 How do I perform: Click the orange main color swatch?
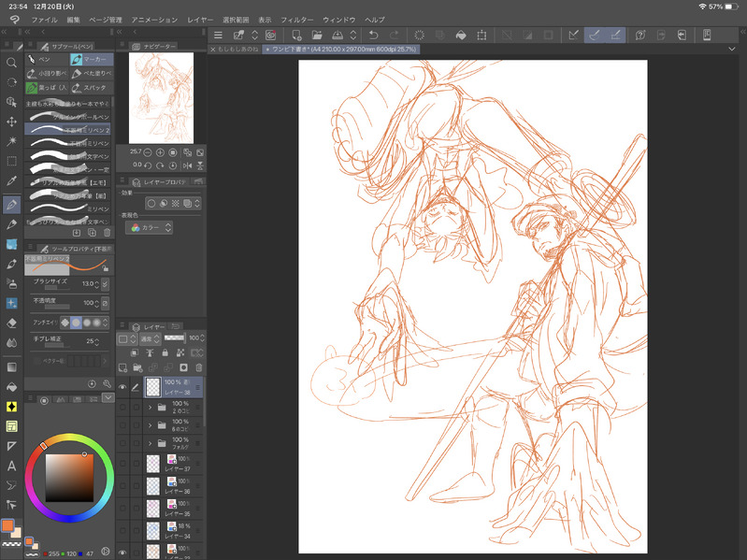point(7,526)
